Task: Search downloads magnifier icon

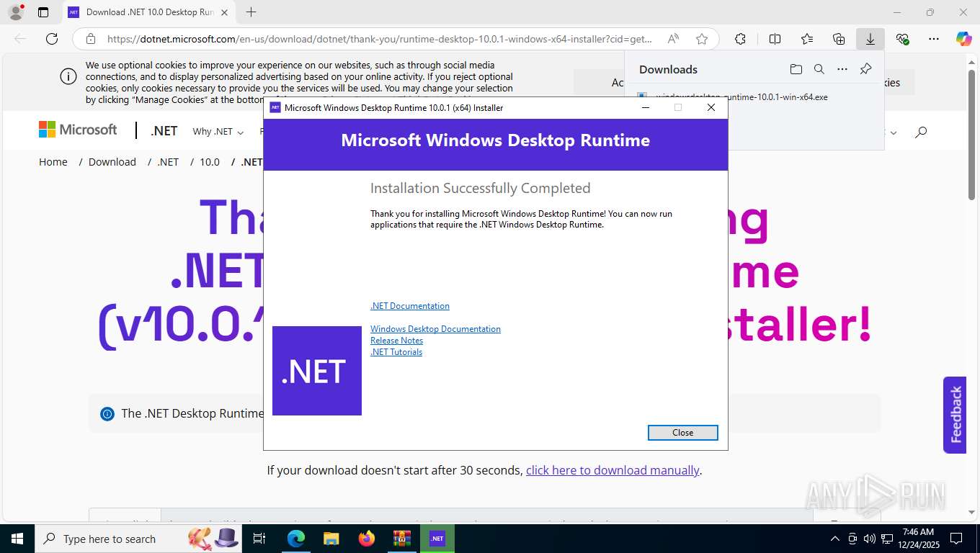Action: point(819,69)
